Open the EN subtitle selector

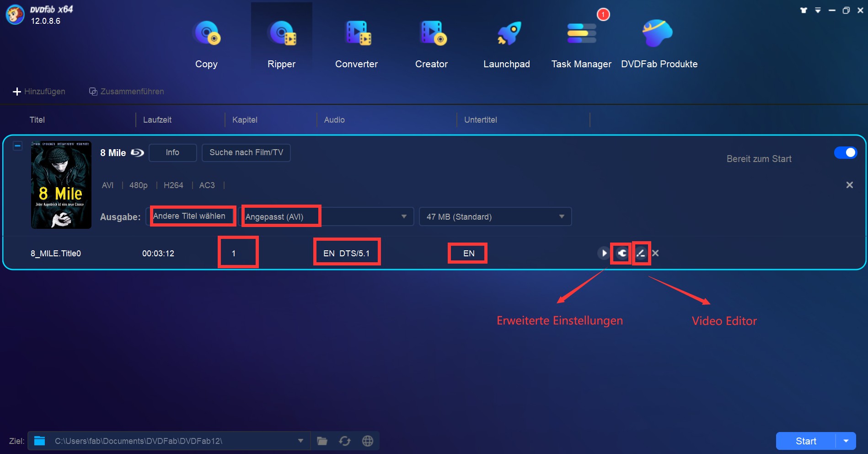(x=469, y=253)
